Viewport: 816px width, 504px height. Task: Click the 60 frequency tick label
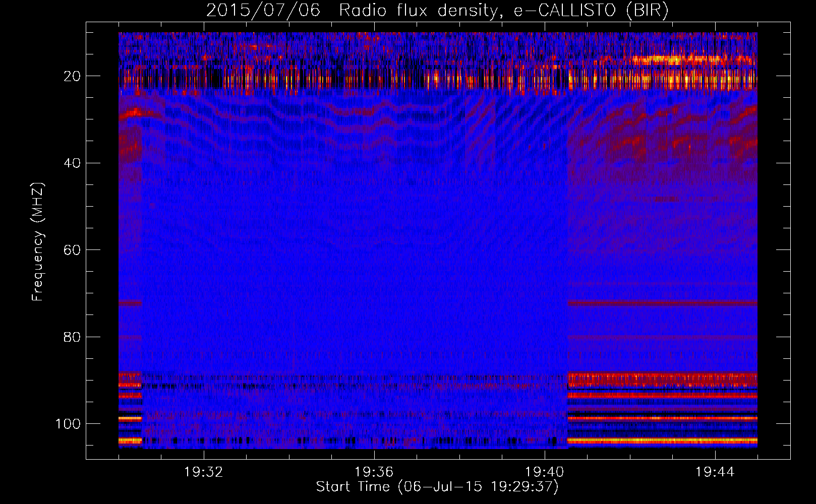point(72,250)
